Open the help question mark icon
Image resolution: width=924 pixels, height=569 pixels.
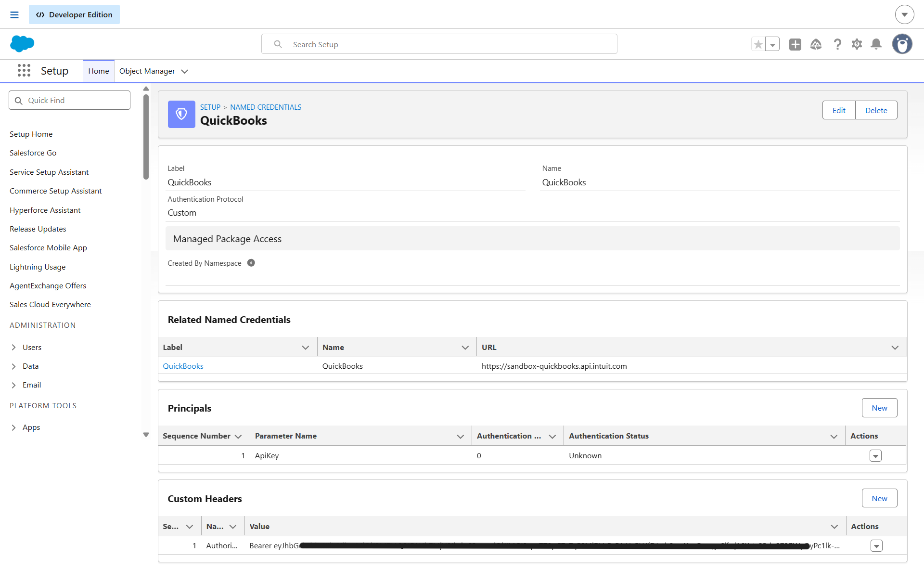(x=837, y=44)
